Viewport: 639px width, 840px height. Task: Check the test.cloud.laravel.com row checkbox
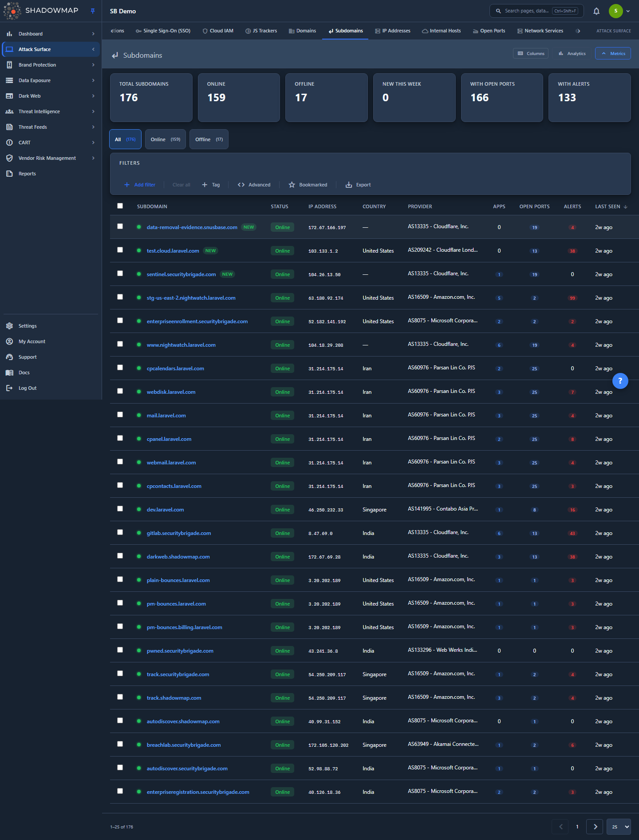tap(120, 250)
